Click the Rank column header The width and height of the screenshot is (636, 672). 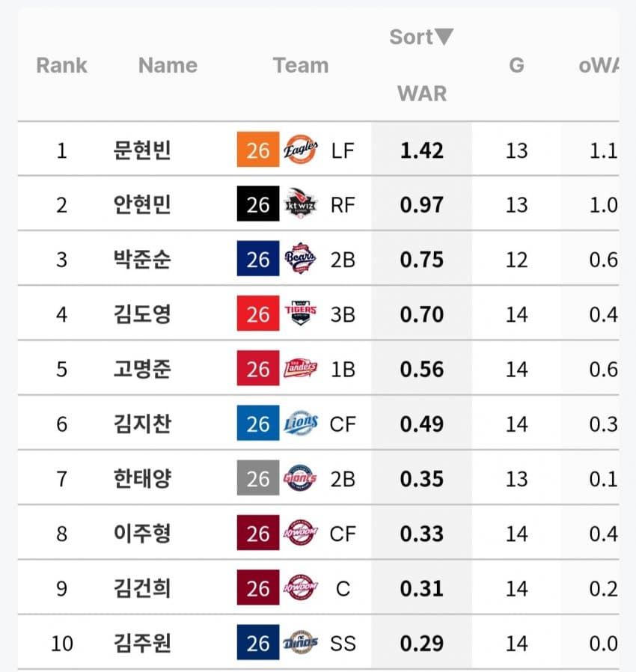tap(61, 66)
